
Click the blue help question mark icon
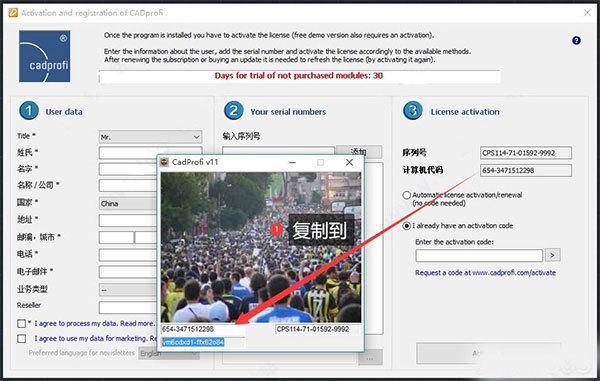click(576, 41)
